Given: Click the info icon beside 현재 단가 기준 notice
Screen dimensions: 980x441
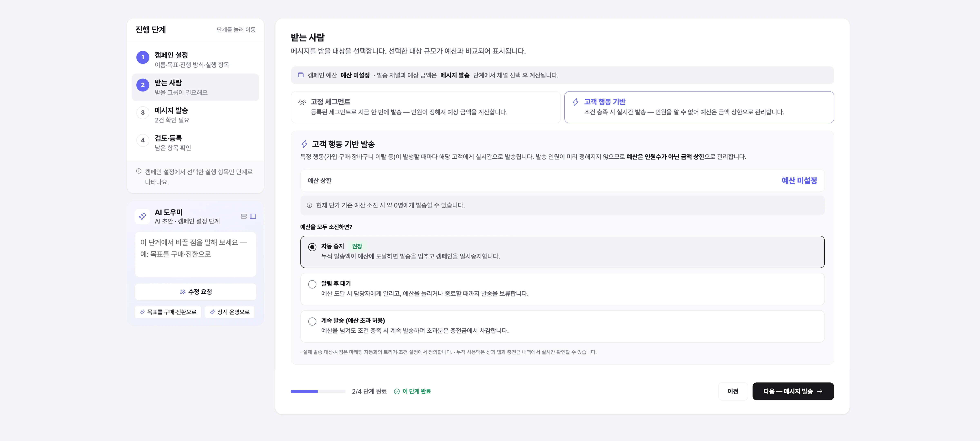Looking at the screenshot, I should click(x=309, y=205).
